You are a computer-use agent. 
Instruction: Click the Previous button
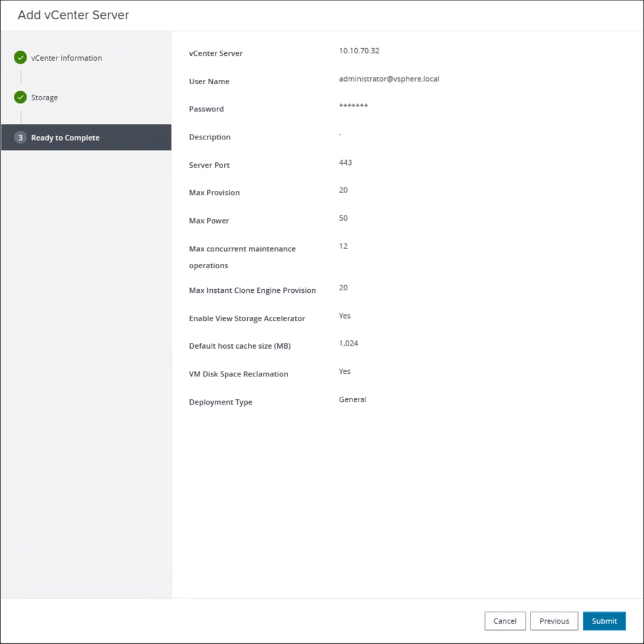554,621
